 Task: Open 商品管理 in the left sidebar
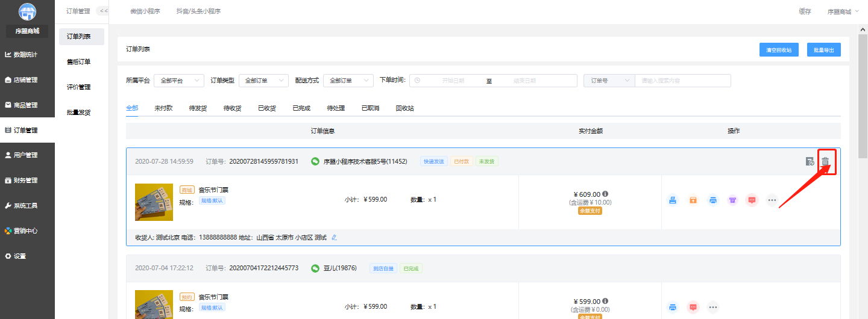coord(27,105)
